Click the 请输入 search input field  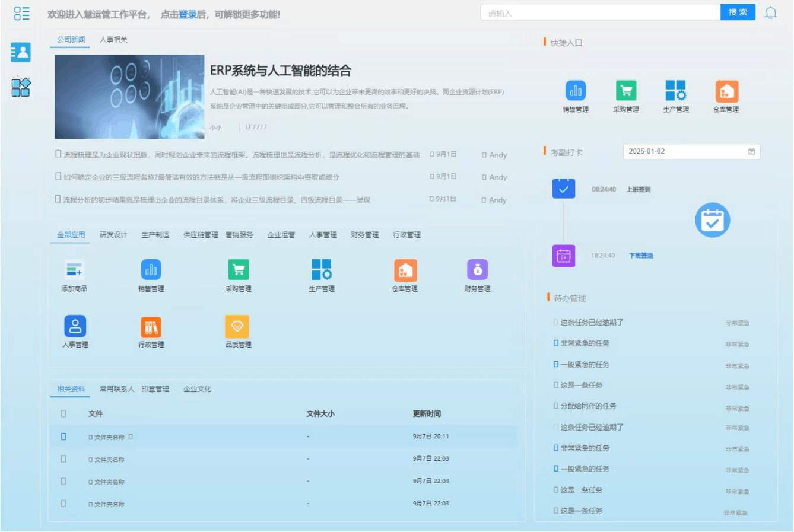pos(599,12)
